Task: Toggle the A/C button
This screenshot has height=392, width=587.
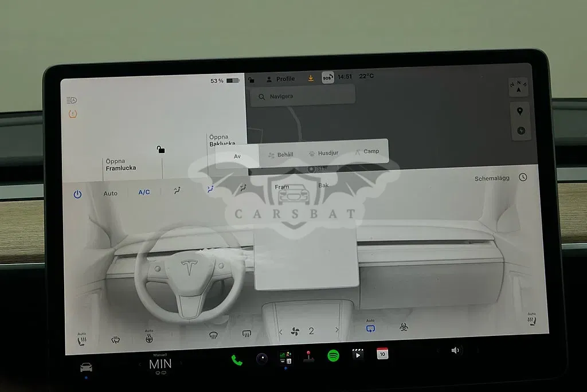Action: [144, 192]
